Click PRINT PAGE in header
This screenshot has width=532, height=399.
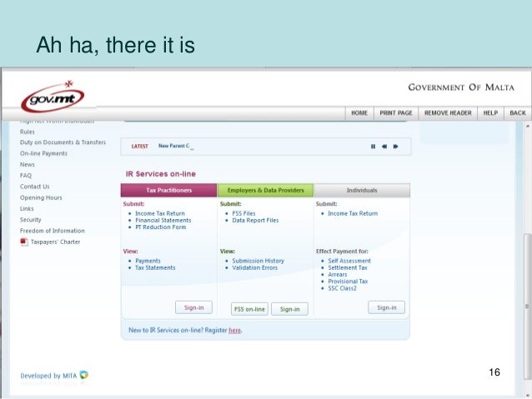(396, 113)
